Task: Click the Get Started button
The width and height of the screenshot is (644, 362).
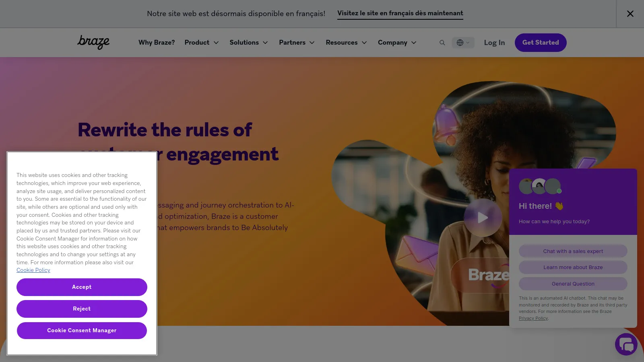Action: (541, 42)
